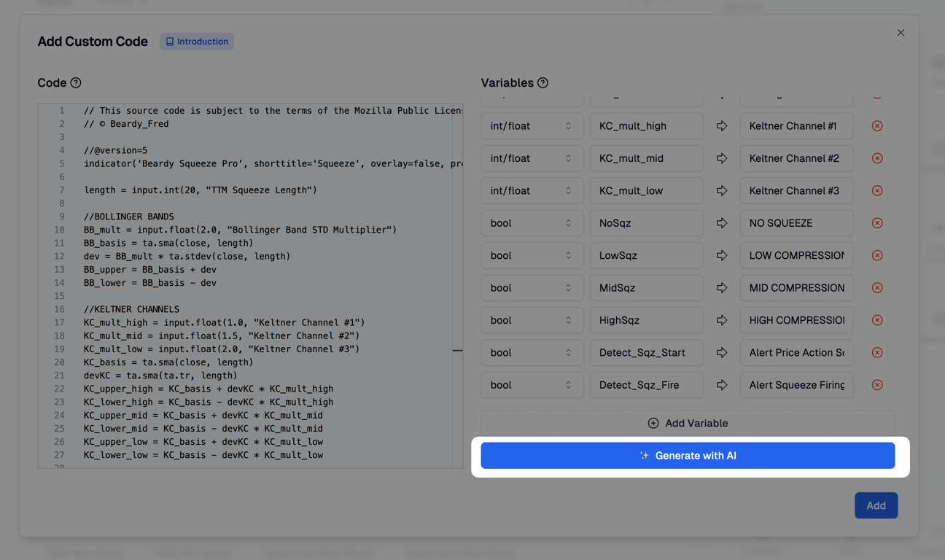Click arrow icon beside LowSqz variable

tap(722, 255)
